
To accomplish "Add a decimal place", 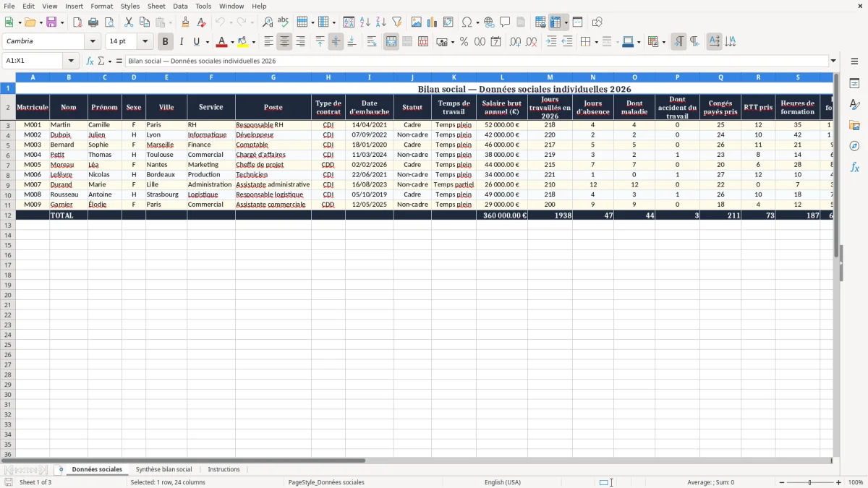I will click(515, 42).
